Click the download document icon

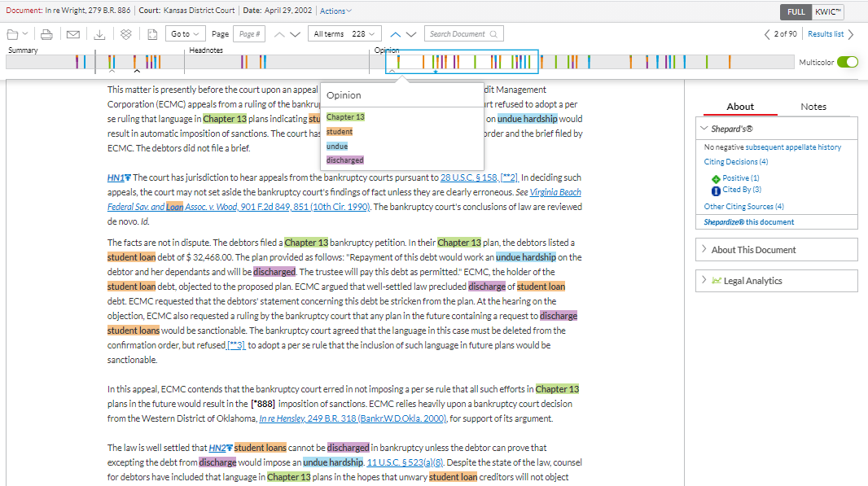(x=99, y=34)
